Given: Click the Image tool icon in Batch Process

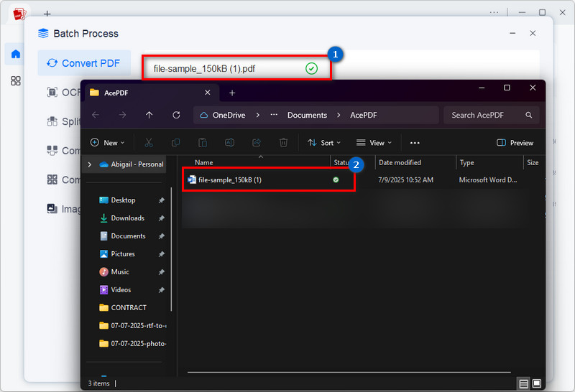Looking at the screenshot, I should pyautogui.click(x=52, y=208).
